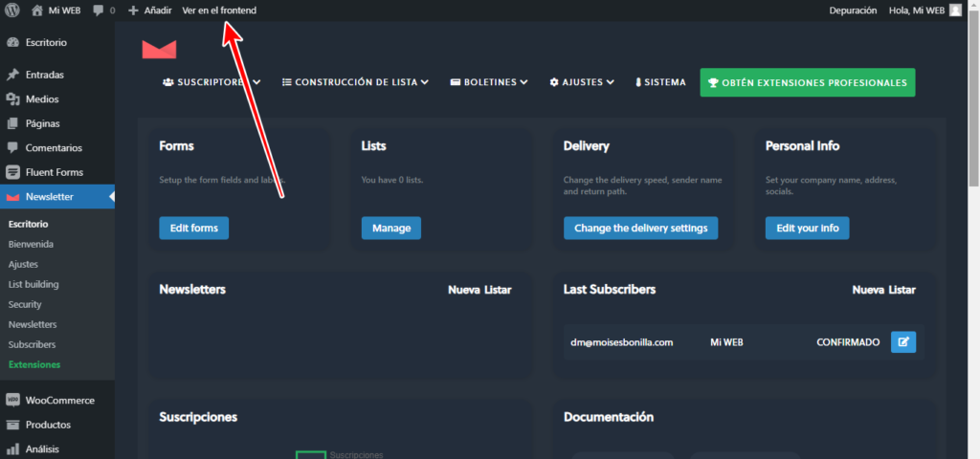Open Security submenu item
This screenshot has height=459, width=980.
25,304
